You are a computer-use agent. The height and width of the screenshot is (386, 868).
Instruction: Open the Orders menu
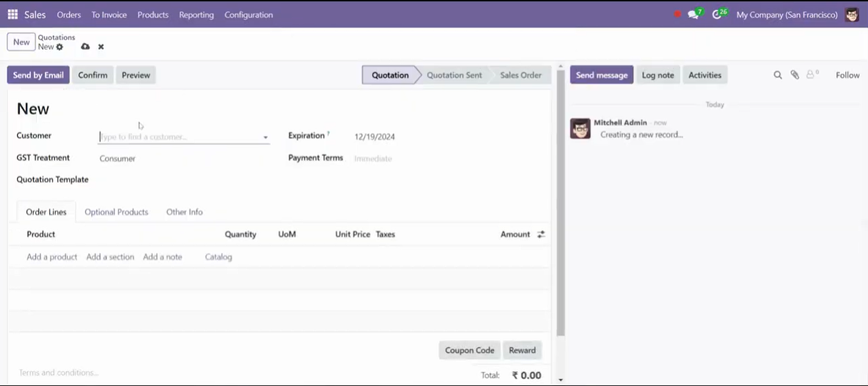pos(69,14)
